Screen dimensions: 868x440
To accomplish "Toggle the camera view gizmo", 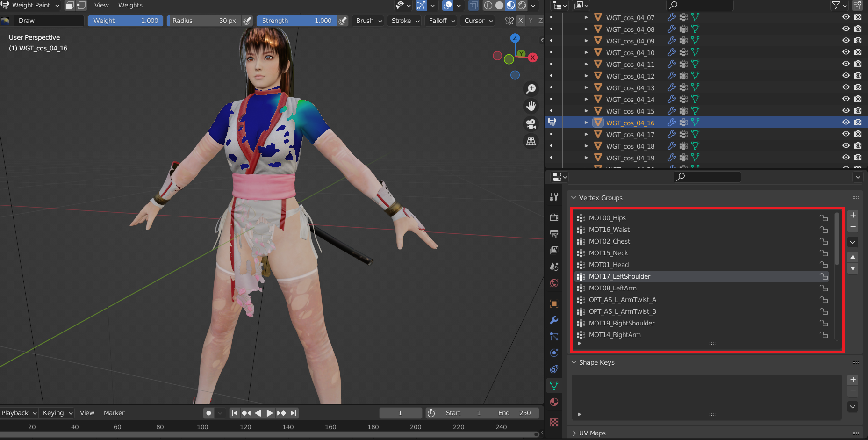I will click(531, 124).
